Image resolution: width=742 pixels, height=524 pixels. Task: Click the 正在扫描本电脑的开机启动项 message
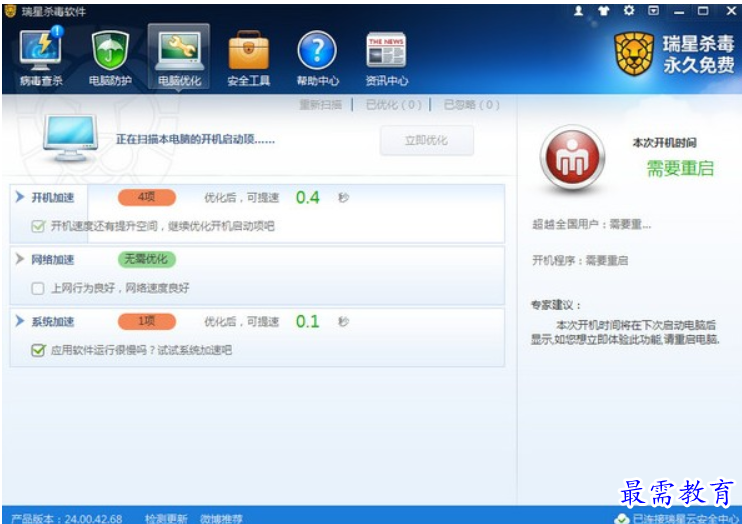point(195,140)
